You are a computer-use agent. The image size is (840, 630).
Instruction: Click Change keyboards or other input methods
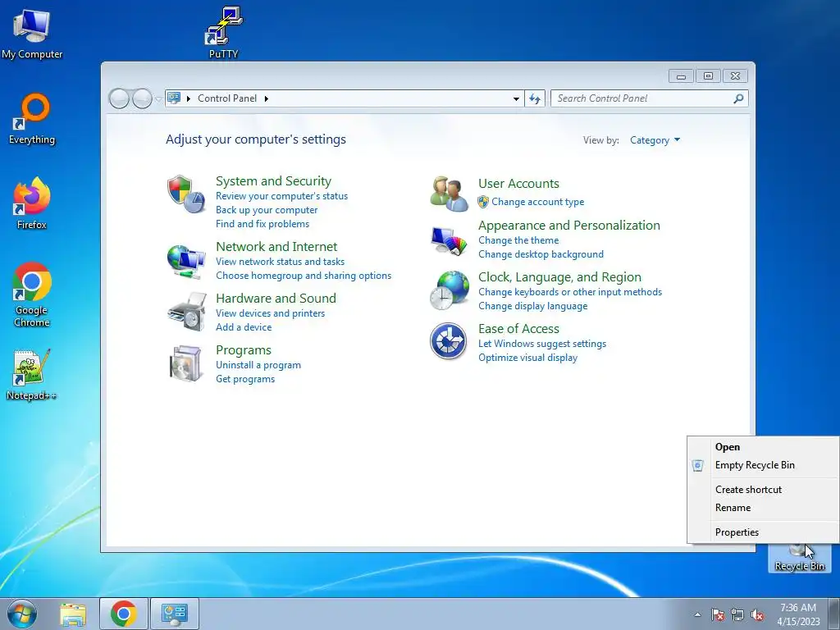tap(570, 292)
